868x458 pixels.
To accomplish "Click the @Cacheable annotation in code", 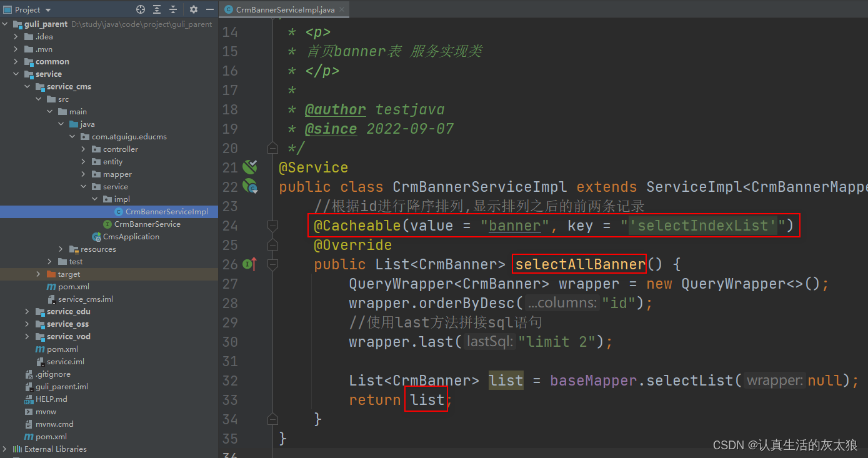I will pos(357,226).
